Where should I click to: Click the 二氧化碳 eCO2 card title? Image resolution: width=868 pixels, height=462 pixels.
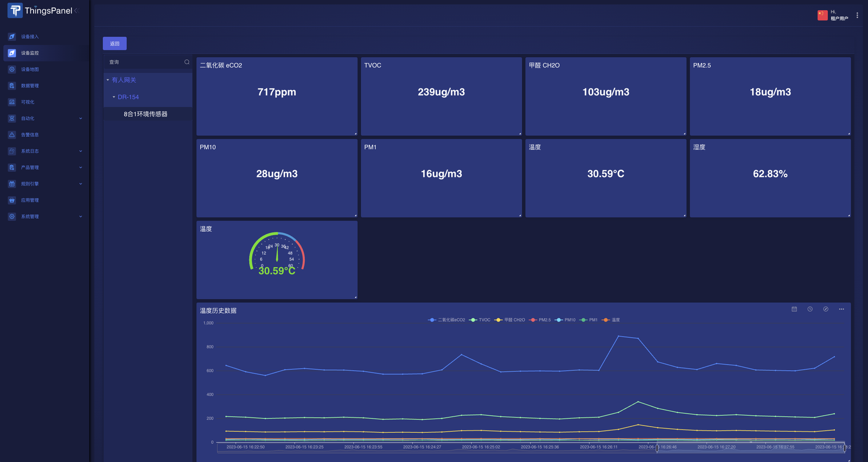pos(221,65)
